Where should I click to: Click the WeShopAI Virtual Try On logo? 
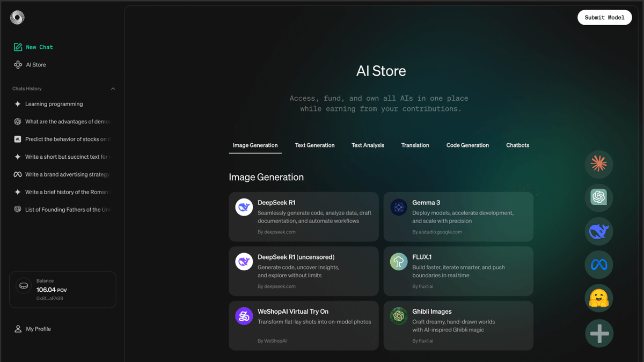(x=244, y=316)
